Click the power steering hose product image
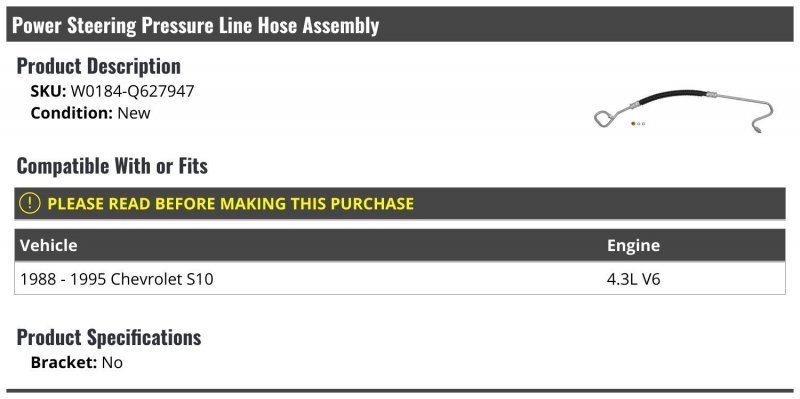Image resolution: width=800 pixels, height=399 pixels. point(684,112)
